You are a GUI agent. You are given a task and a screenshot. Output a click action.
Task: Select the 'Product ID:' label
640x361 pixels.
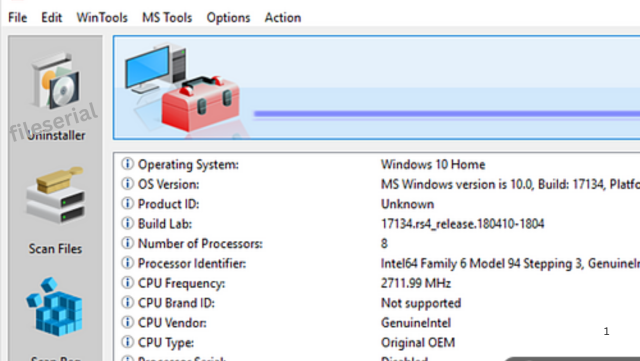[x=168, y=204]
